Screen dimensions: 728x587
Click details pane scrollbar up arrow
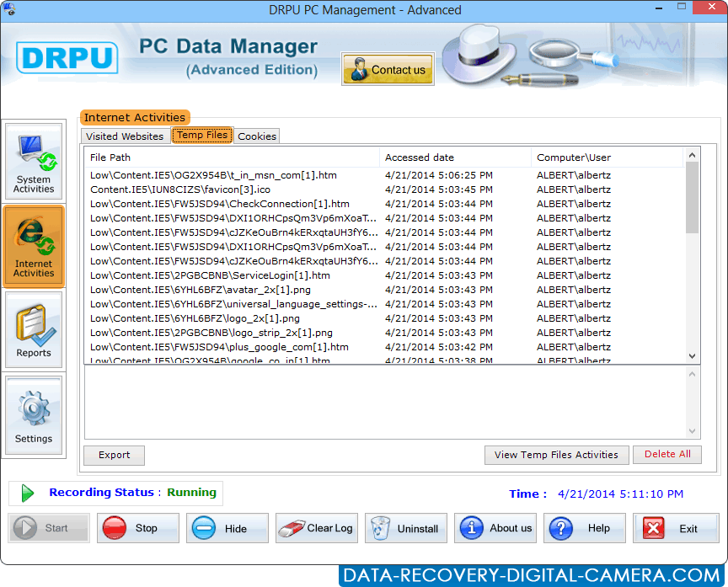tap(692, 374)
